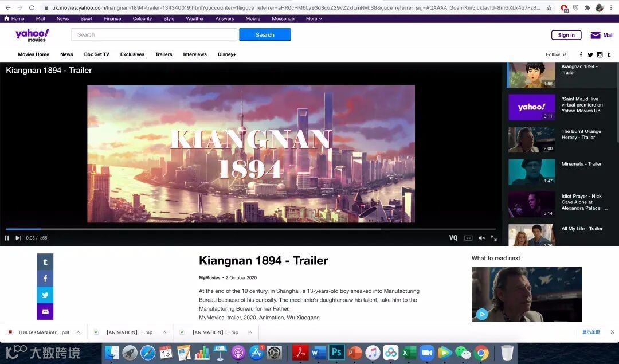
Task: Open Chrome extensions puzzle icon
Action: point(587,7)
